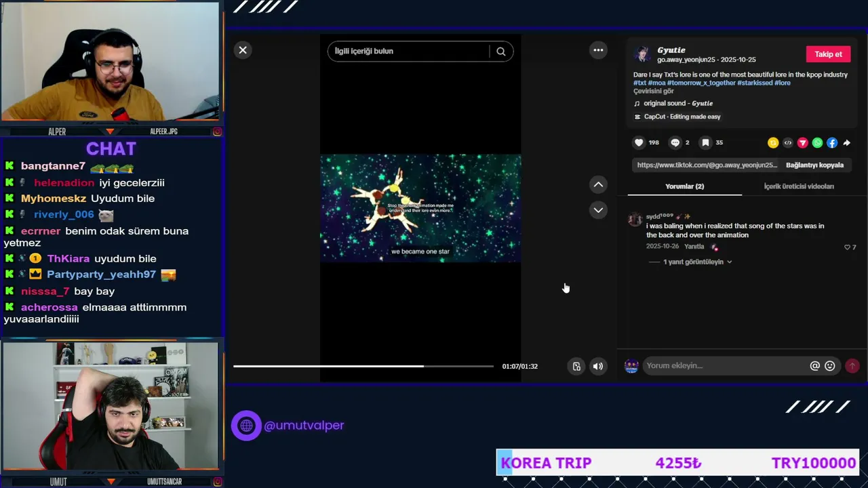Click the playing video frame

coord(420,208)
